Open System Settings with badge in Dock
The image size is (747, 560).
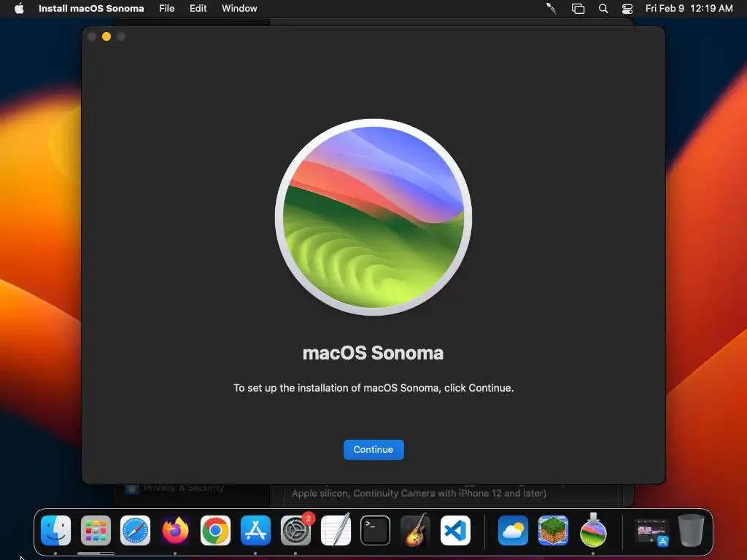296,531
